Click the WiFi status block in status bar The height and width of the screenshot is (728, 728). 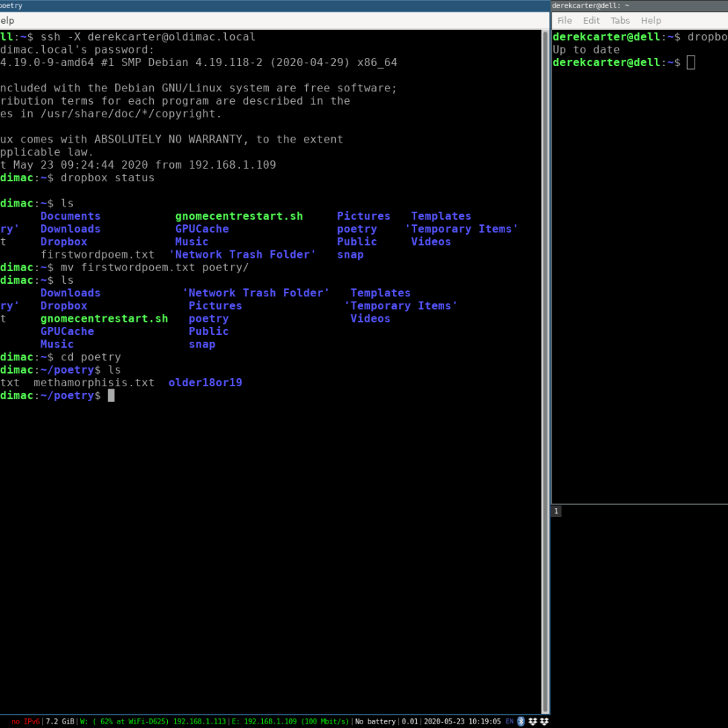coord(154,721)
